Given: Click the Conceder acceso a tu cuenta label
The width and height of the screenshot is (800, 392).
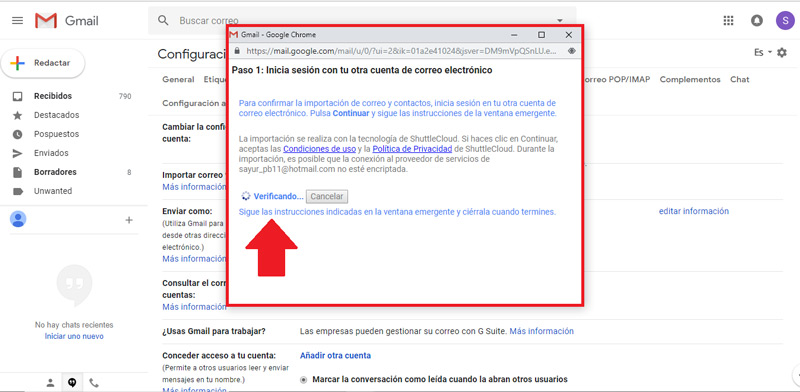Looking at the screenshot, I should click(x=219, y=356).
